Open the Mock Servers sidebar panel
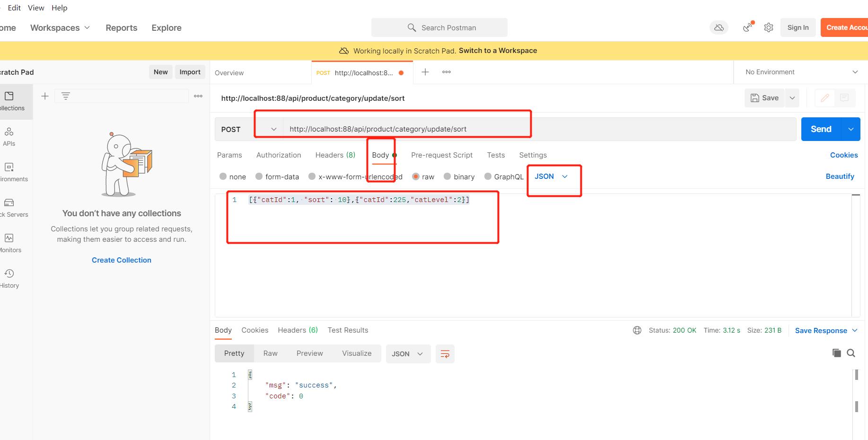This screenshot has width=868, height=440. [x=12, y=208]
